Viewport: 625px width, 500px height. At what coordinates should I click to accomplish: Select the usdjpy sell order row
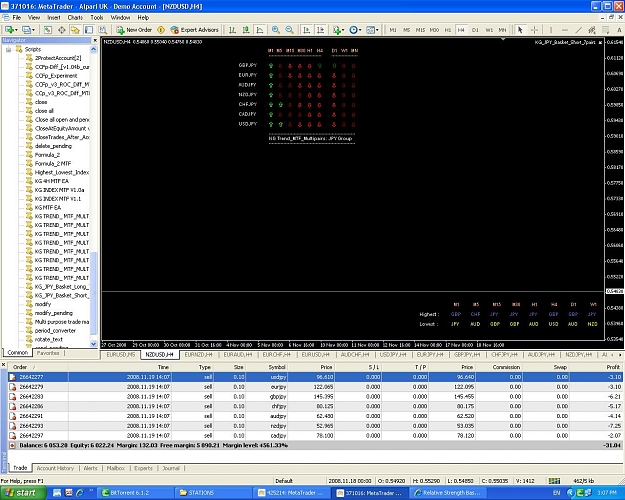point(315,377)
